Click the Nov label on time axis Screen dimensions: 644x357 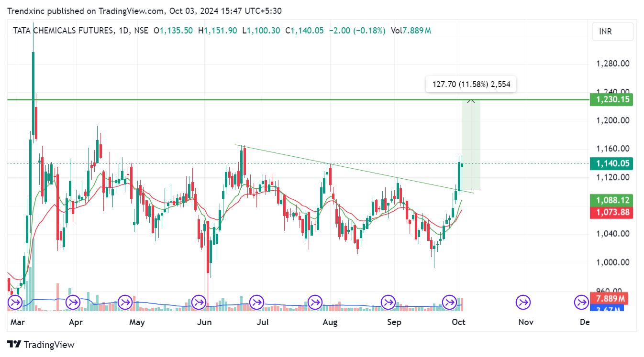pos(526,322)
